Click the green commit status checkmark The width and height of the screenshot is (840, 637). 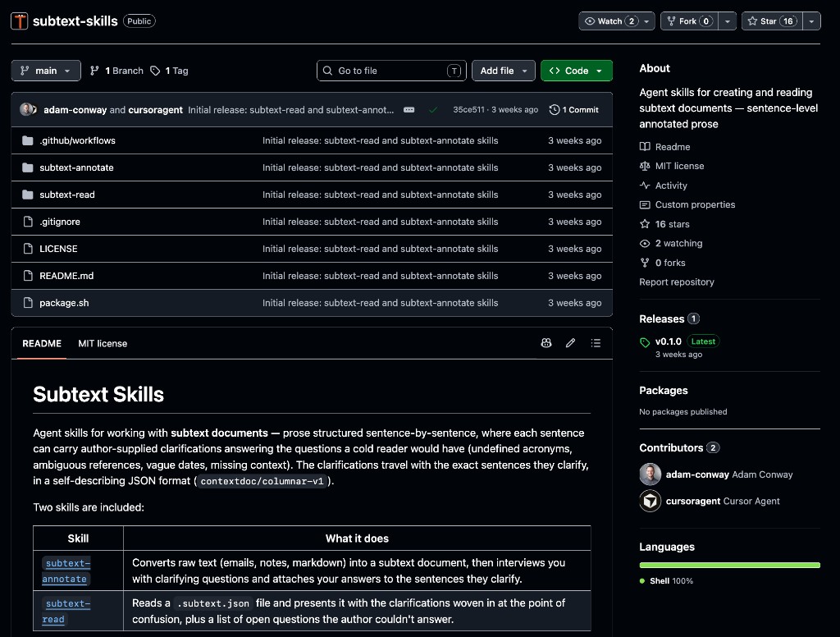pyautogui.click(x=433, y=110)
